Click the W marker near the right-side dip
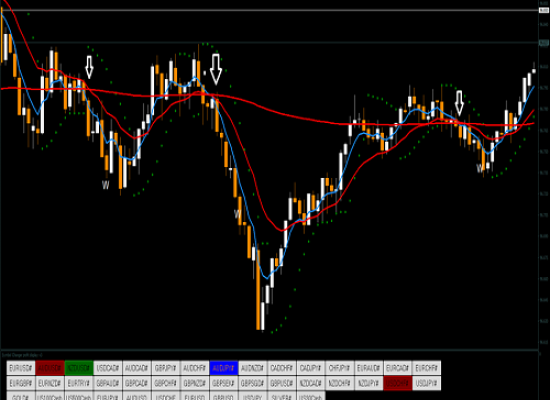This screenshot has width=550, height=400. coord(479,168)
